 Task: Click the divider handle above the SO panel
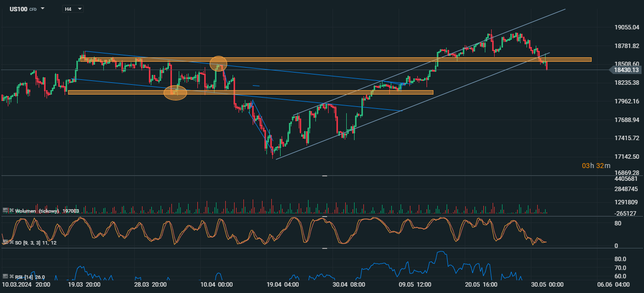pyautogui.click(x=324, y=216)
